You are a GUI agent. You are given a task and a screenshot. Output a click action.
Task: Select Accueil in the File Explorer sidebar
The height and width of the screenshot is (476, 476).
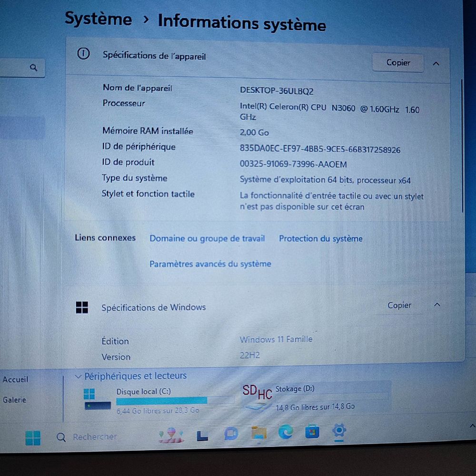pos(15,379)
